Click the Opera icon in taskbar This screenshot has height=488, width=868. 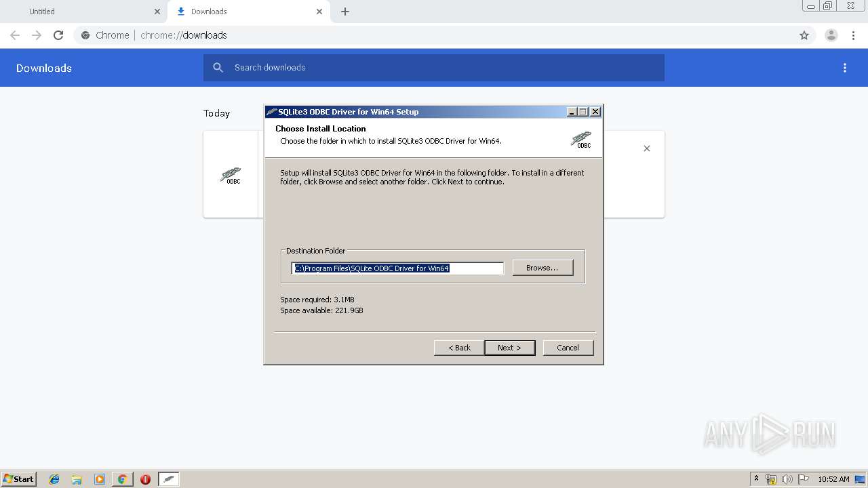[x=145, y=479]
